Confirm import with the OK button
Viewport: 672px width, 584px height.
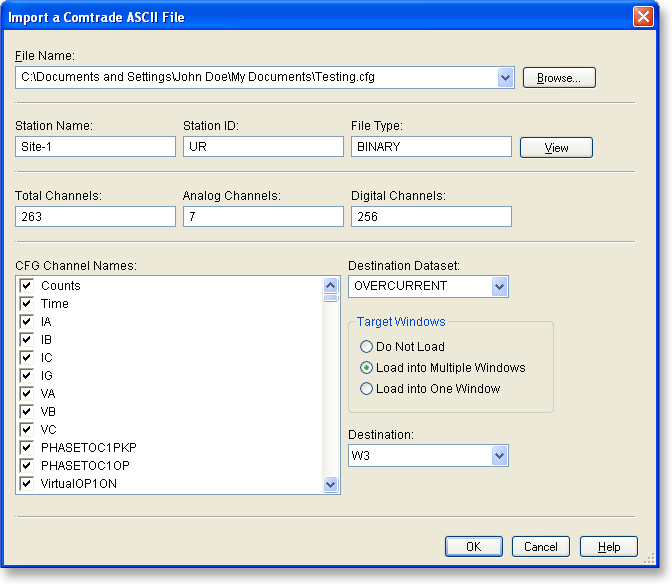coord(474,546)
